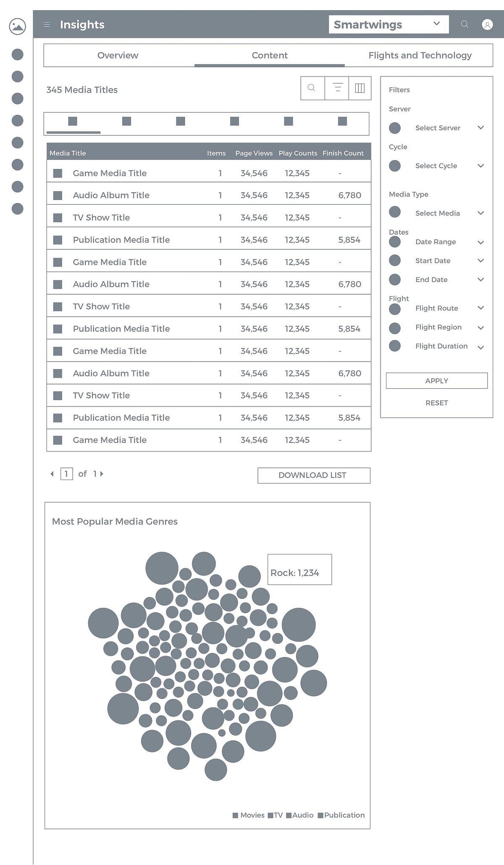
Task: Open the filter icon above table
Action: pyautogui.click(x=337, y=88)
